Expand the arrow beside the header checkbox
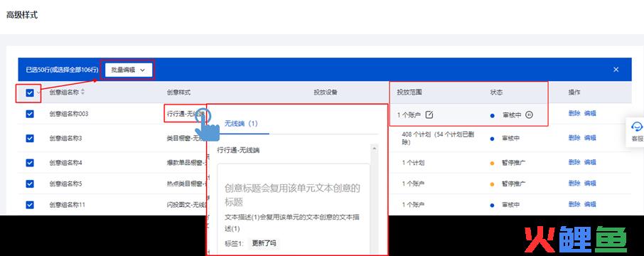The image size is (644, 256). point(38,93)
